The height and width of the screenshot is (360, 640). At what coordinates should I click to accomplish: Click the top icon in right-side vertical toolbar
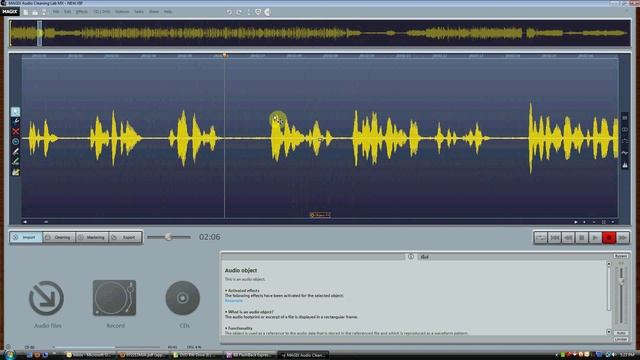tap(625, 118)
